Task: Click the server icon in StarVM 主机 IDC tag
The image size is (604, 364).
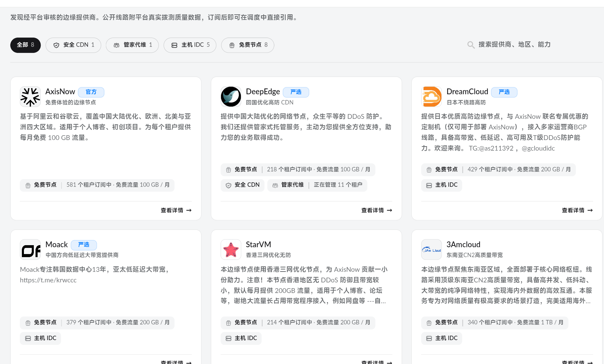Action: (229, 338)
